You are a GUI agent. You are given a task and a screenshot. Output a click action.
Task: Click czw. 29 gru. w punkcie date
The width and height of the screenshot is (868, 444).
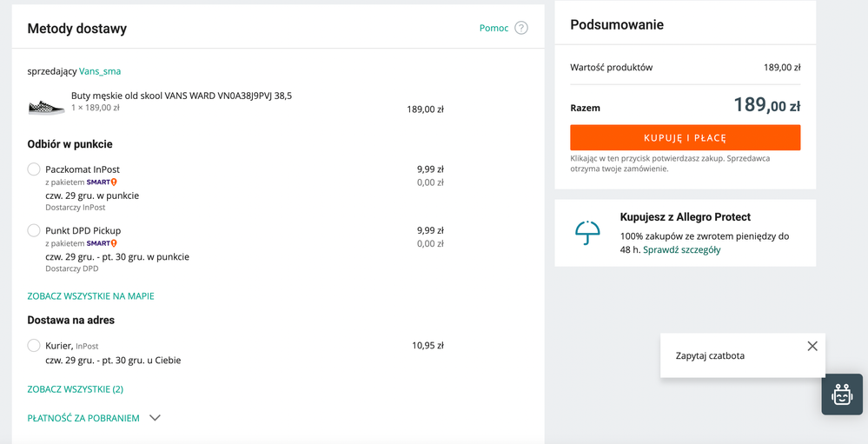pos(92,195)
